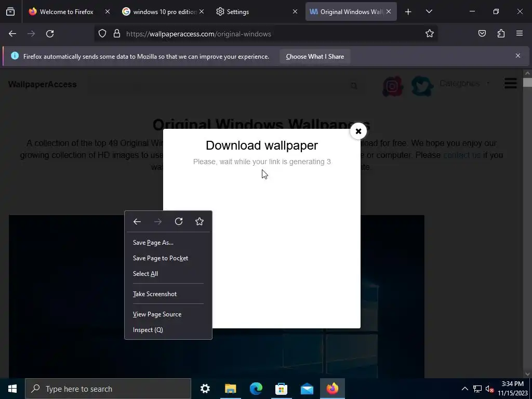Close the Download wallpaper dialog
532x399 pixels.
[x=358, y=131]
